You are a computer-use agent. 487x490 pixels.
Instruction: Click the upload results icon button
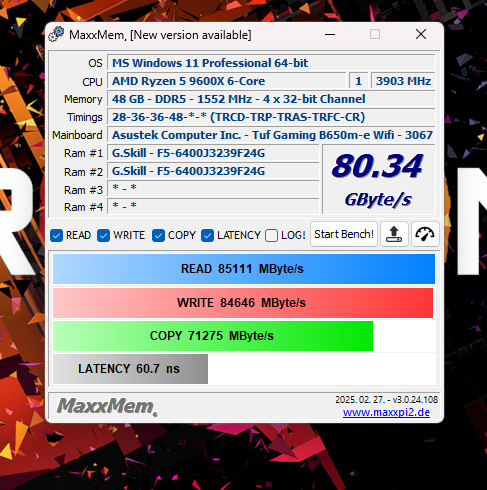394,234
